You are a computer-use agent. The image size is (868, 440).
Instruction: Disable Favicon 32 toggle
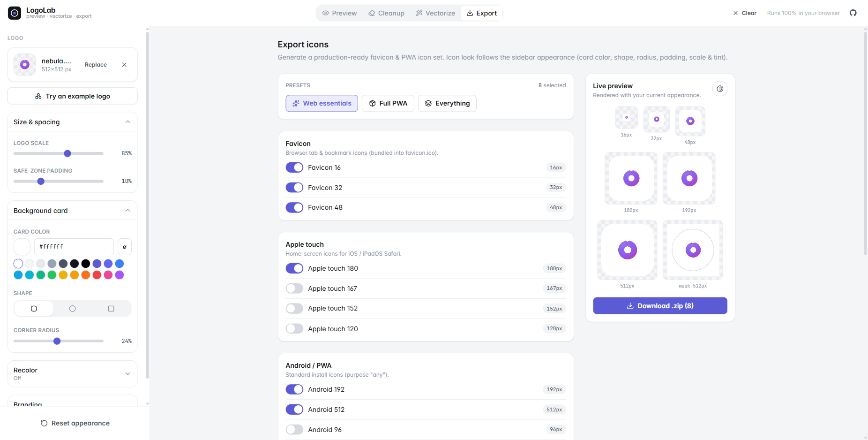(x=294, y=188)
